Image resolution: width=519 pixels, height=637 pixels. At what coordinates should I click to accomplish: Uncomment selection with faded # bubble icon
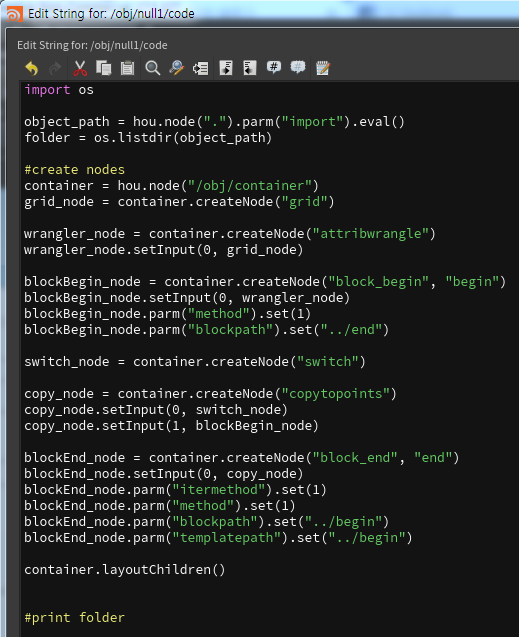coord(298,67)
